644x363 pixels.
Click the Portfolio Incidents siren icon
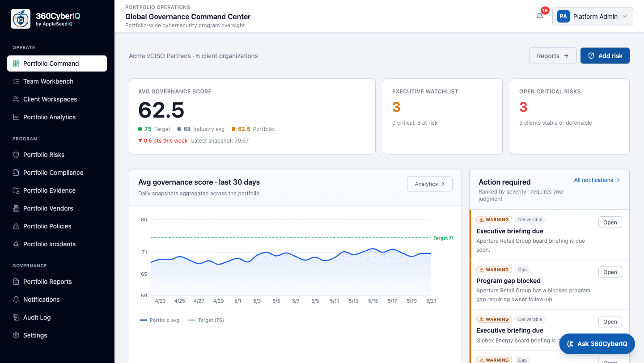tap(16, 244)
